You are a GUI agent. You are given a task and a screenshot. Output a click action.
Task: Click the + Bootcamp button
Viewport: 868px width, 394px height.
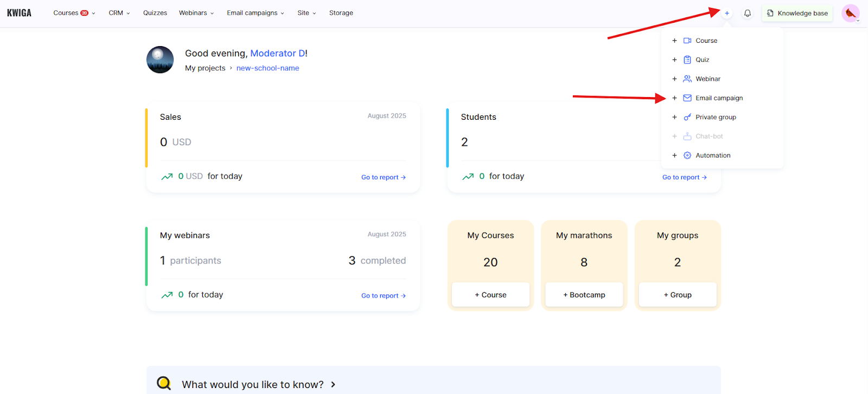584,295
